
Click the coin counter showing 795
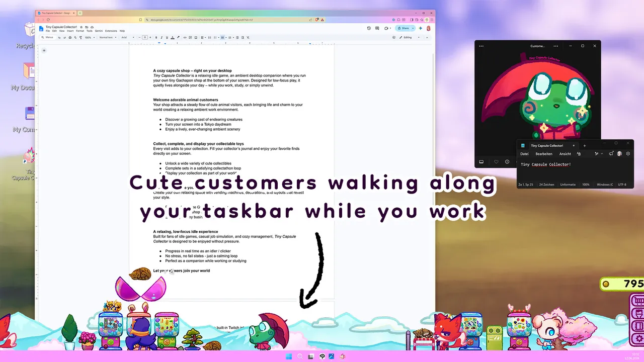622,284
